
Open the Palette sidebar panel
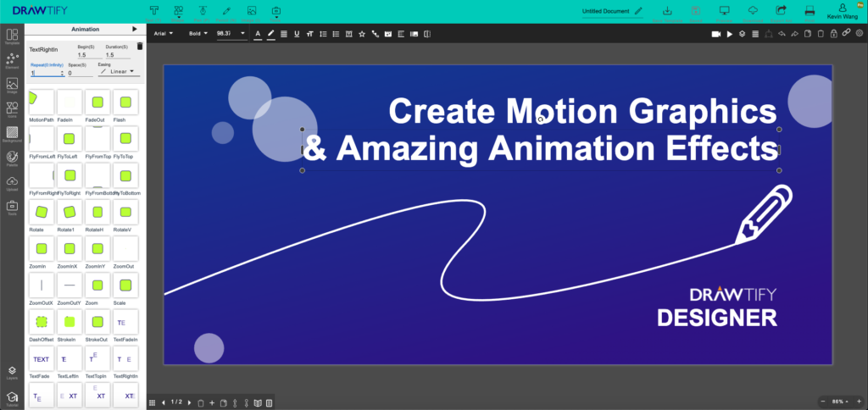(x=12, y=158)
